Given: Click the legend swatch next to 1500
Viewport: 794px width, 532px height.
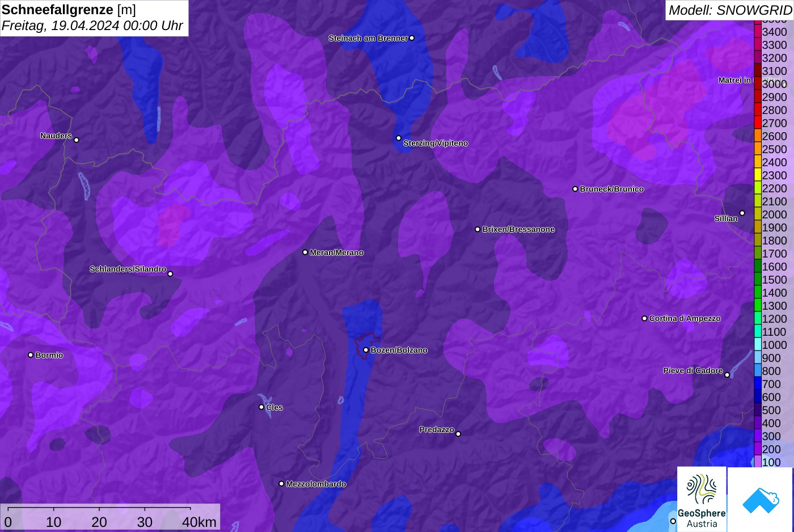Looking at the screenshot, I should (758, 280).
